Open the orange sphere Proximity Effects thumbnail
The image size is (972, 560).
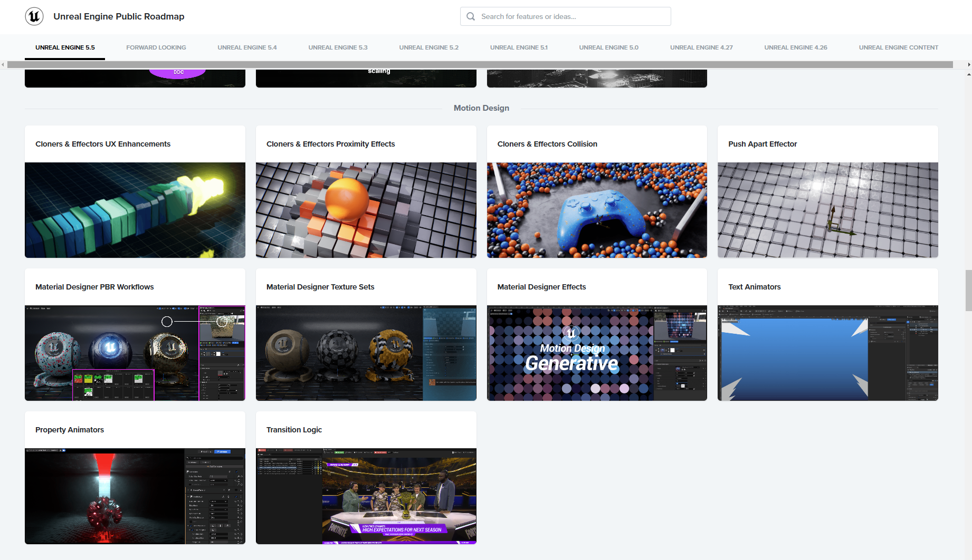[366, 210]
